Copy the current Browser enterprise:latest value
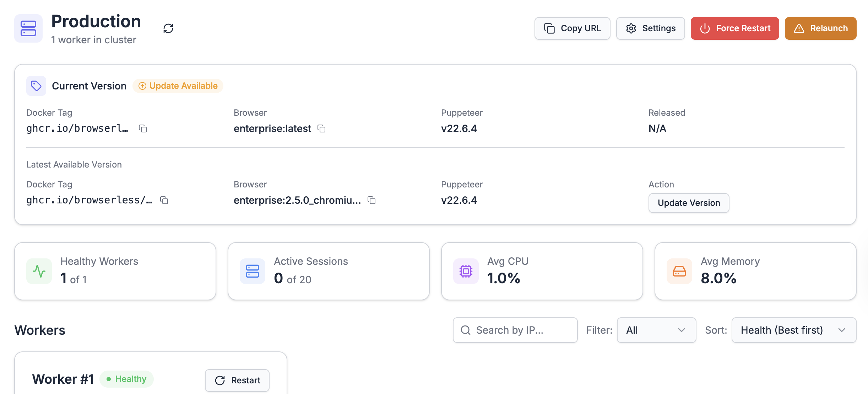This screenshot has width=868, height=394. click(321, 128)
